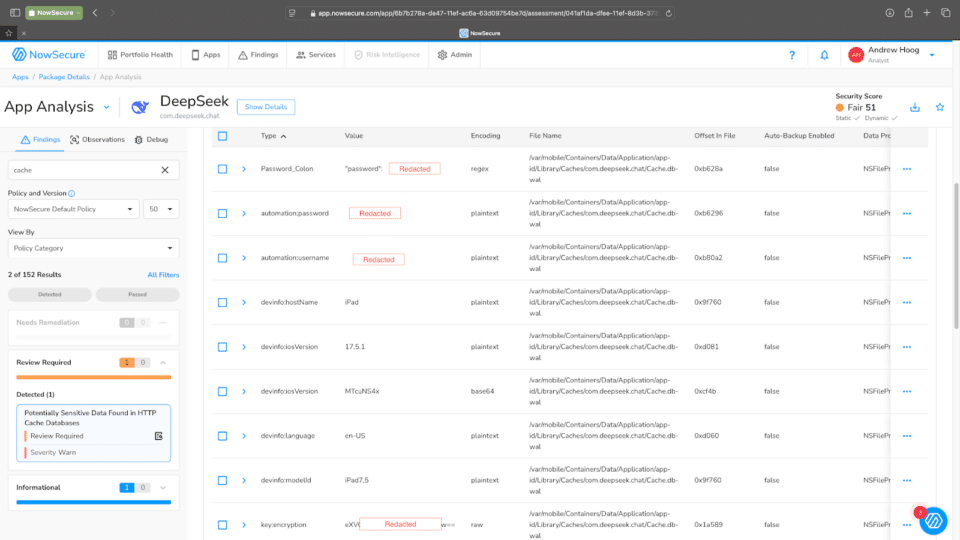Favorite the app with star icon
960x540 pixels.
939,107
